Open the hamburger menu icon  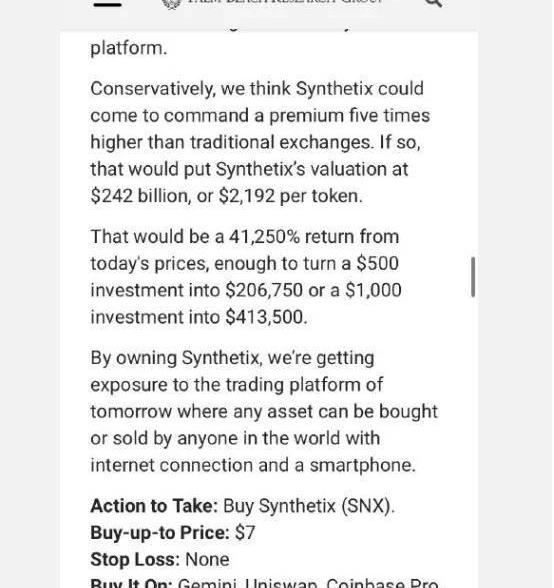click(x=107, y=4)
